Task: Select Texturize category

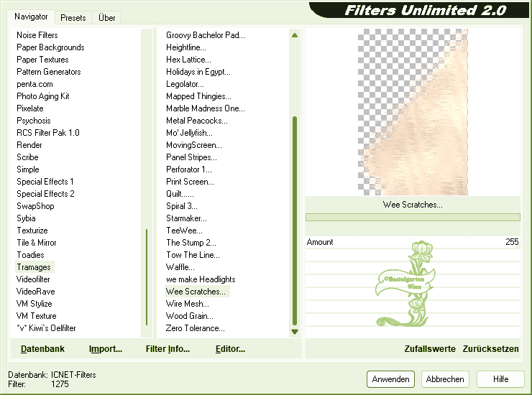Action: tap(32, 231)
